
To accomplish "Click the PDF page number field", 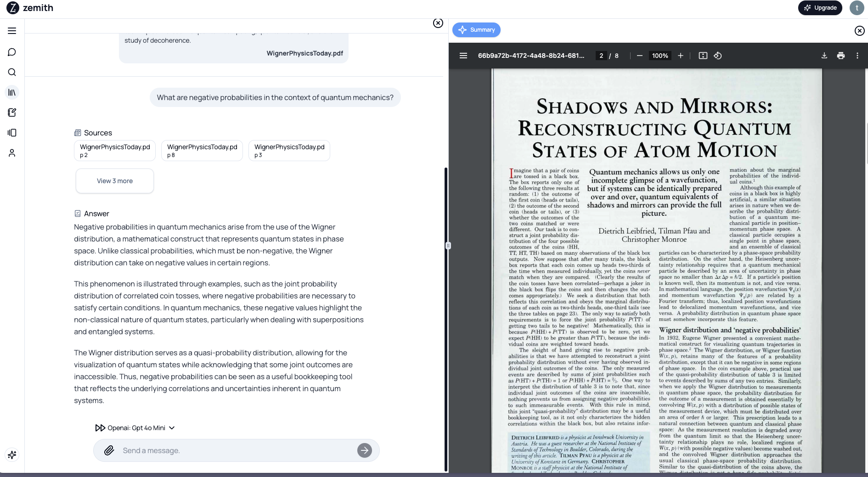I will pos(601,56).
